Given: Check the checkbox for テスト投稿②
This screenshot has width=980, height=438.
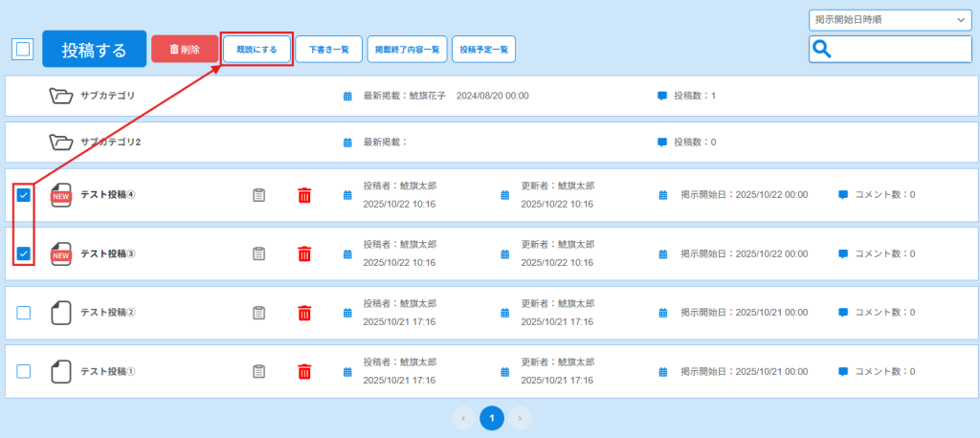Looking at the screenshot, I should (x=24, y=313).
